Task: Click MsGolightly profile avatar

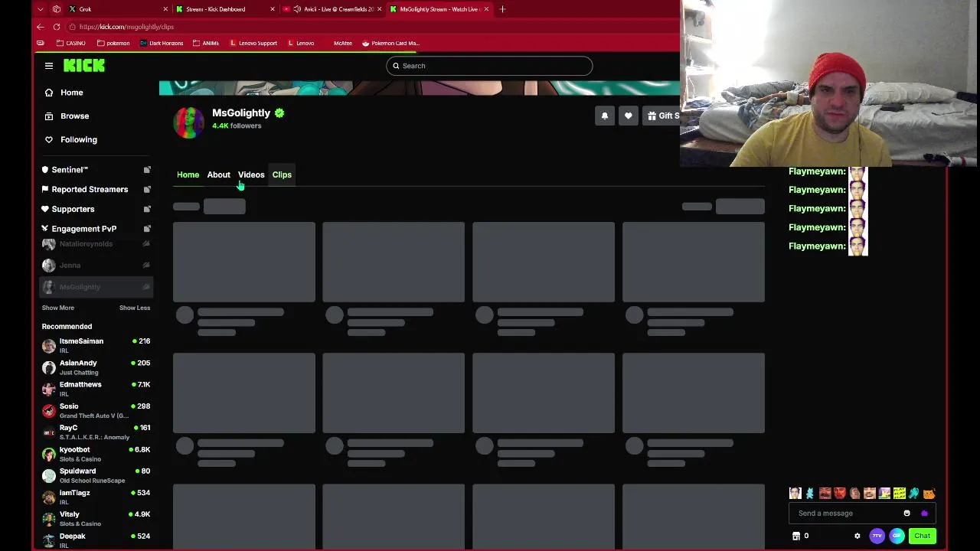Action: [x=188, y=122]
